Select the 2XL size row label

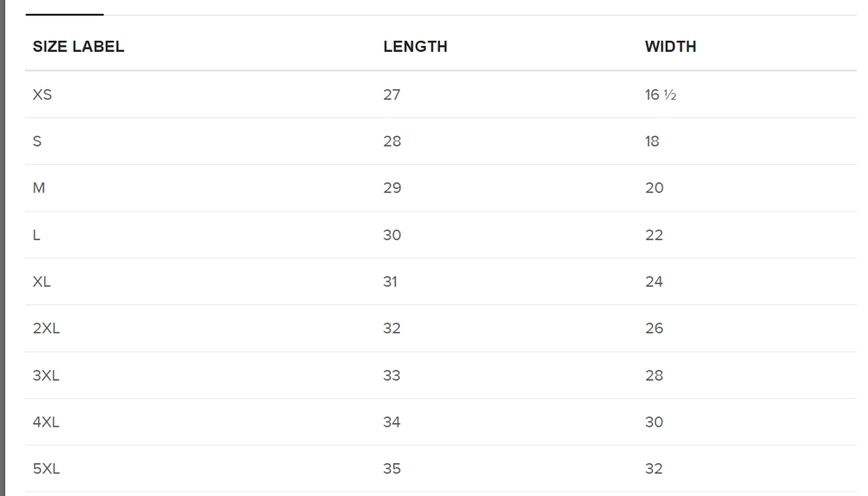tap(46, 328)
